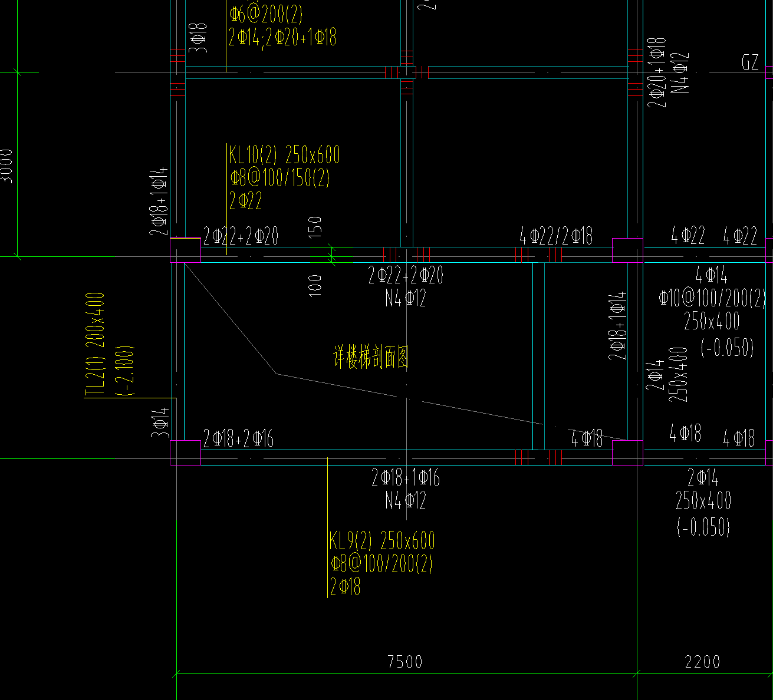The image size is (773, 700).
Task: Click the 100 dimension text
Action: pos(315,285)
